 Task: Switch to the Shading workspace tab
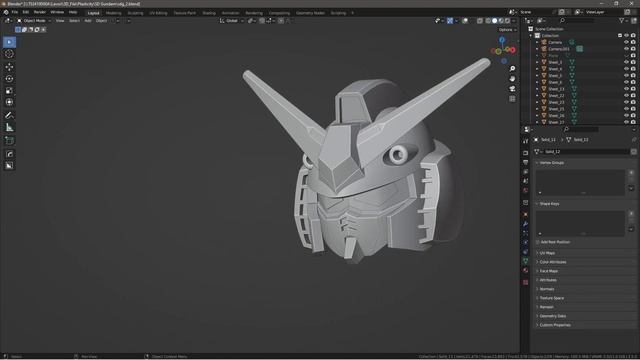pyautogui.click(x=209, y=13)
